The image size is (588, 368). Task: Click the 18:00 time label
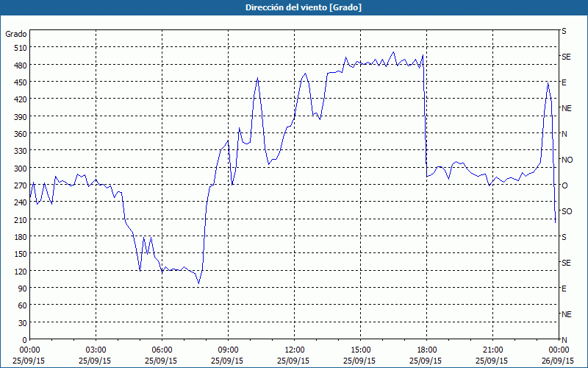pyautogui.click(x=427, y=350)
